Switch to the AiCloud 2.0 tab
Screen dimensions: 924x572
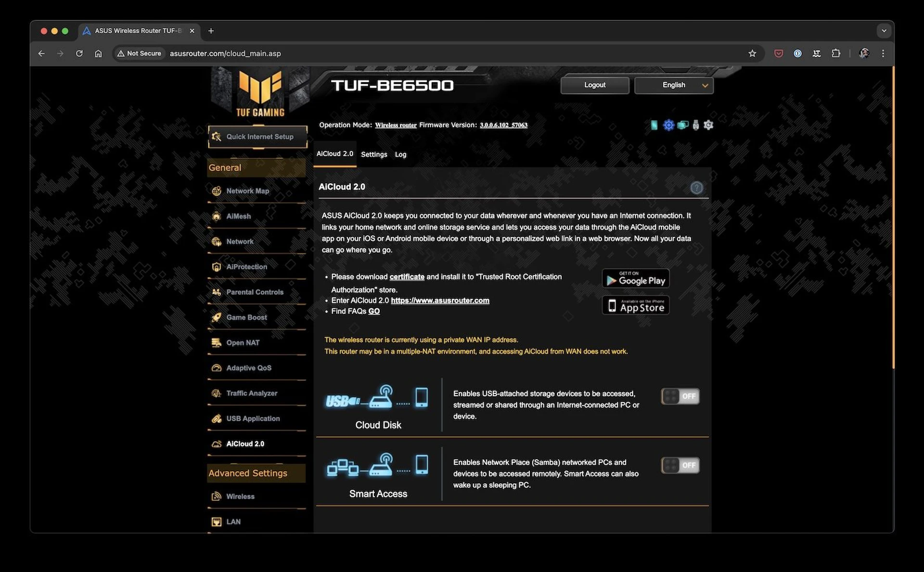pyautogui.click(x=335, y=154)
